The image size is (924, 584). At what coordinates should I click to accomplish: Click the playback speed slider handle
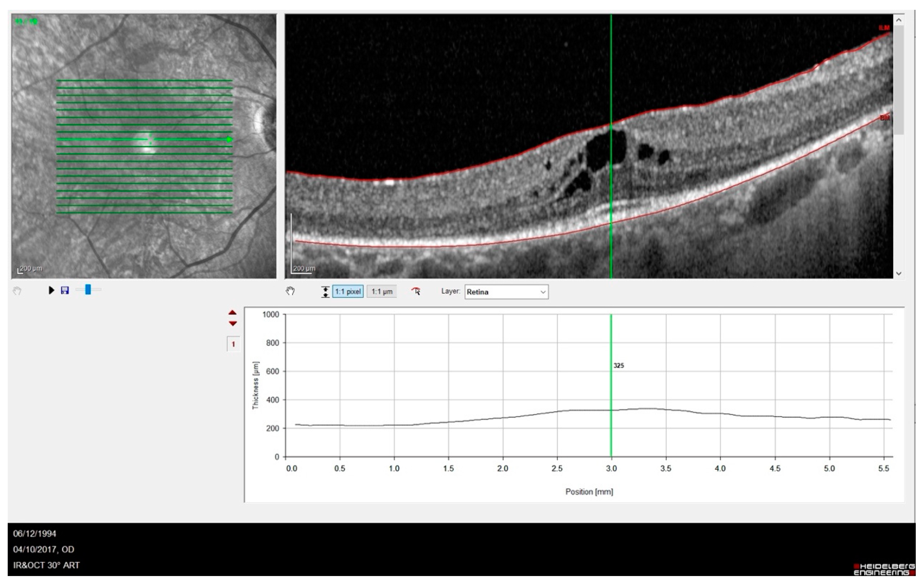88,290
